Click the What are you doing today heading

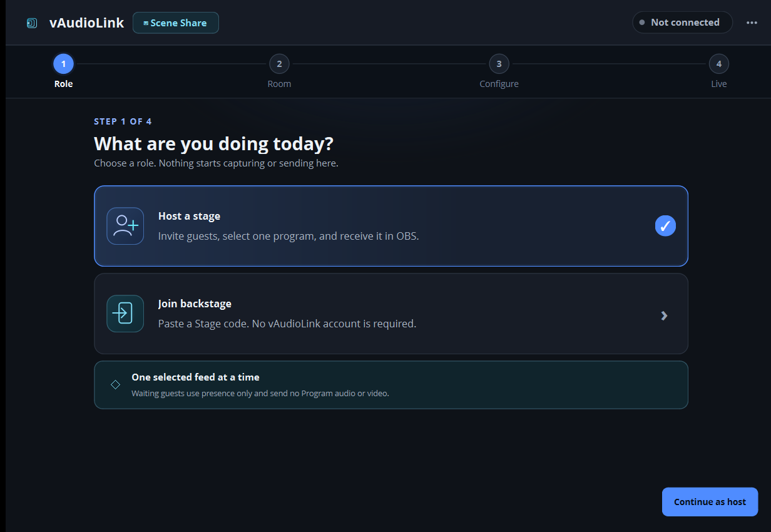pos(213,144)
